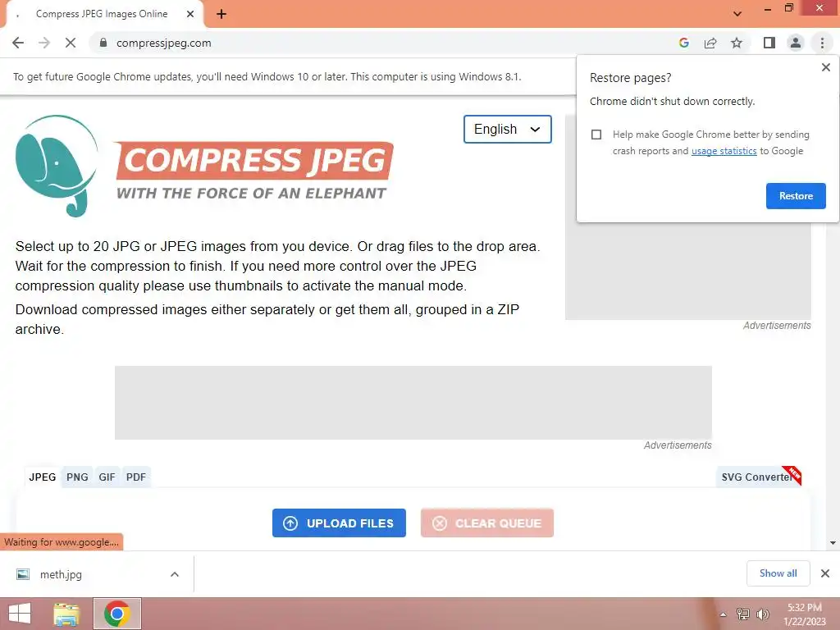
Task: Select the JPEG tab
Action: [x=43, y=477]
